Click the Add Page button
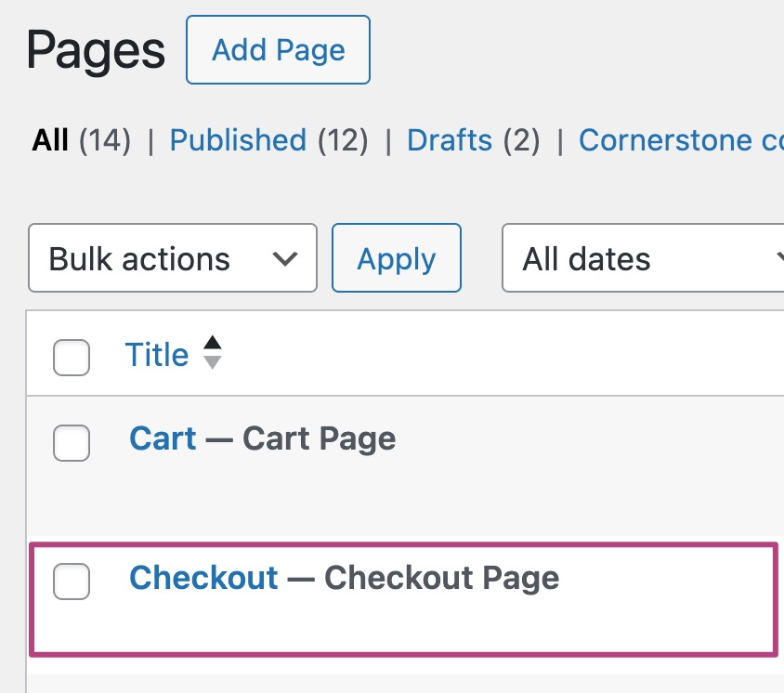 click(278, 50)
